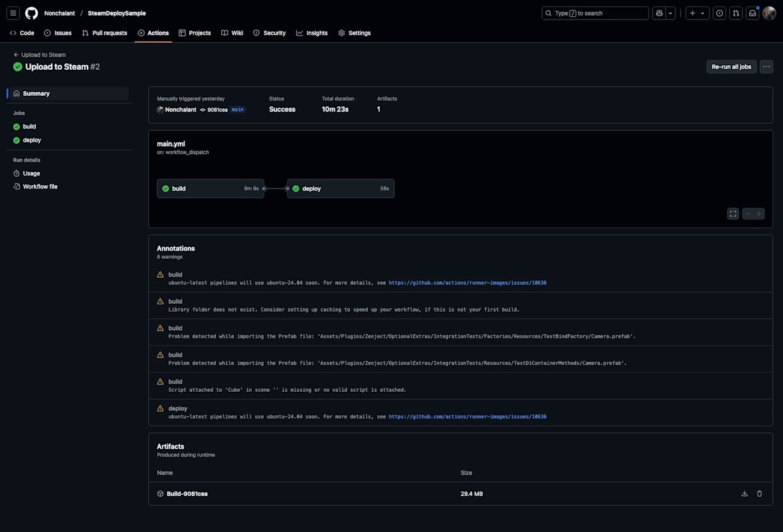The height and width of the screenshot is (532, 783).
Task: Zoom out the workflow graph
Action: 748,214
